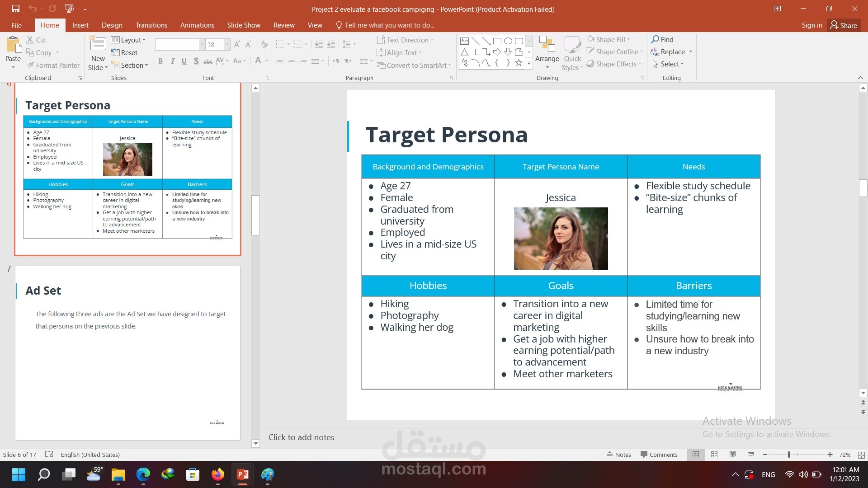The width and height of the screenshot is (868, 488).
Task: Toggle left text alignment
Action: click(x=280, y=61)
